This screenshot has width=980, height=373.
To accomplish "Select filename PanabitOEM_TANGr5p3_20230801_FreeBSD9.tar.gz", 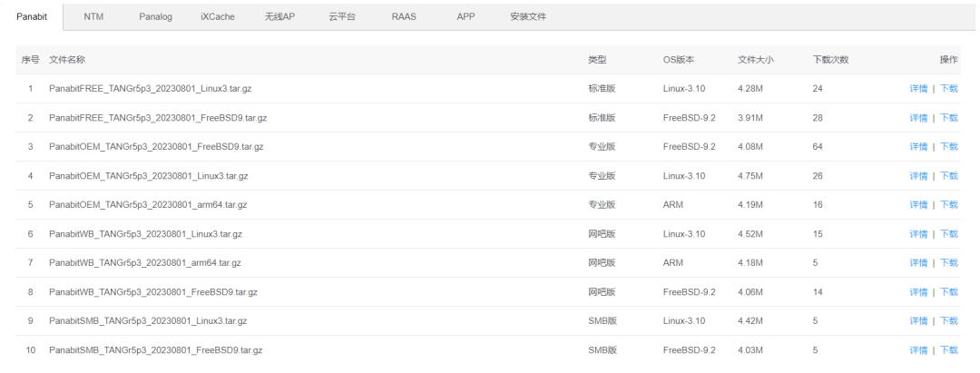I will [156, 147].
